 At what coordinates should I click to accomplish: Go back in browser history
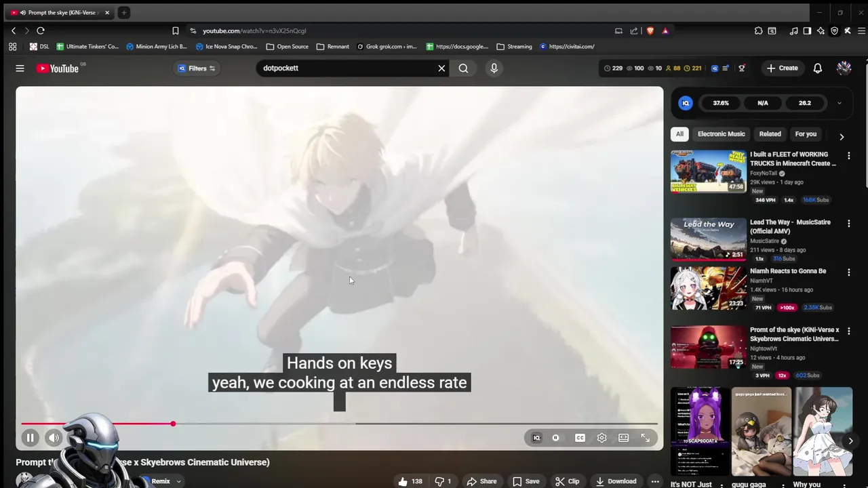[x=14, y=30]
